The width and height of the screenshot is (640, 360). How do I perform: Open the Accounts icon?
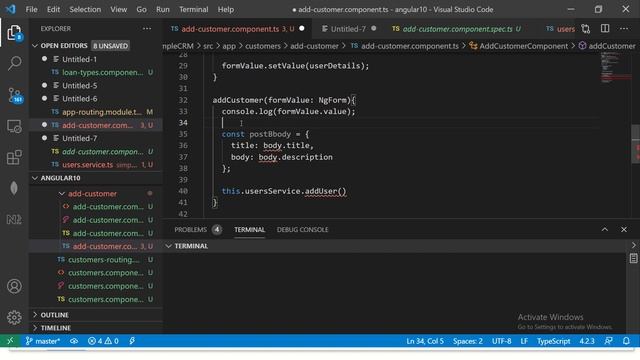coord(14,286)
